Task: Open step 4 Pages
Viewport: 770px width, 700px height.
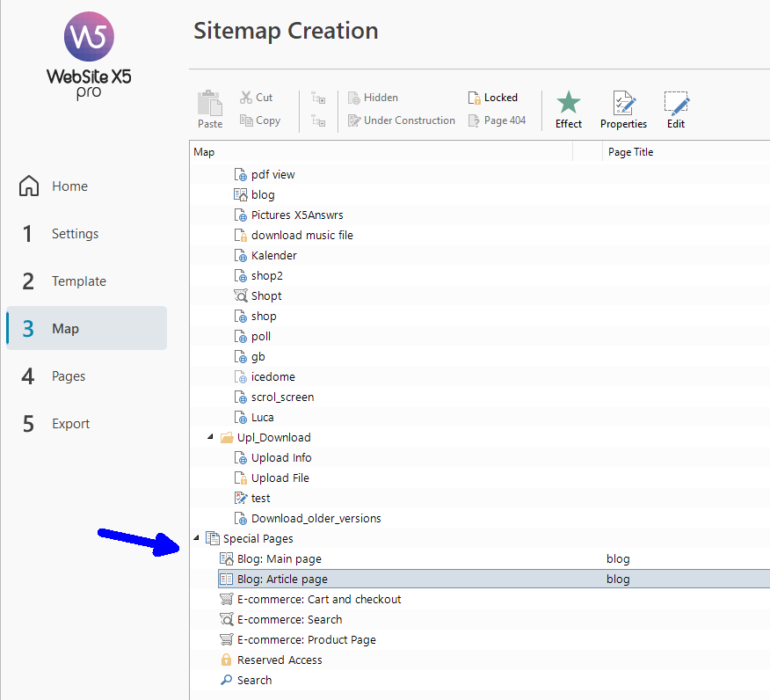Action: pyautogui.click(x=69, y=376)
